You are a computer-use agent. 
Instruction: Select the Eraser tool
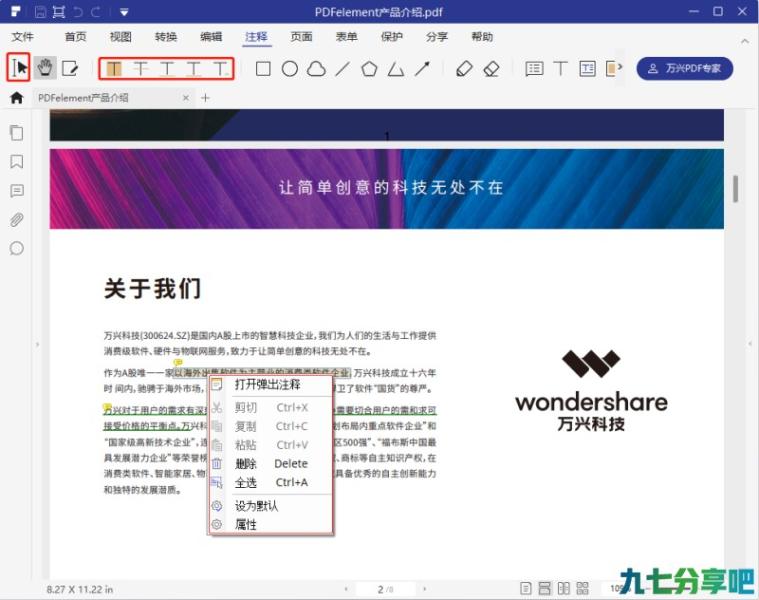(x=491, y=69)
